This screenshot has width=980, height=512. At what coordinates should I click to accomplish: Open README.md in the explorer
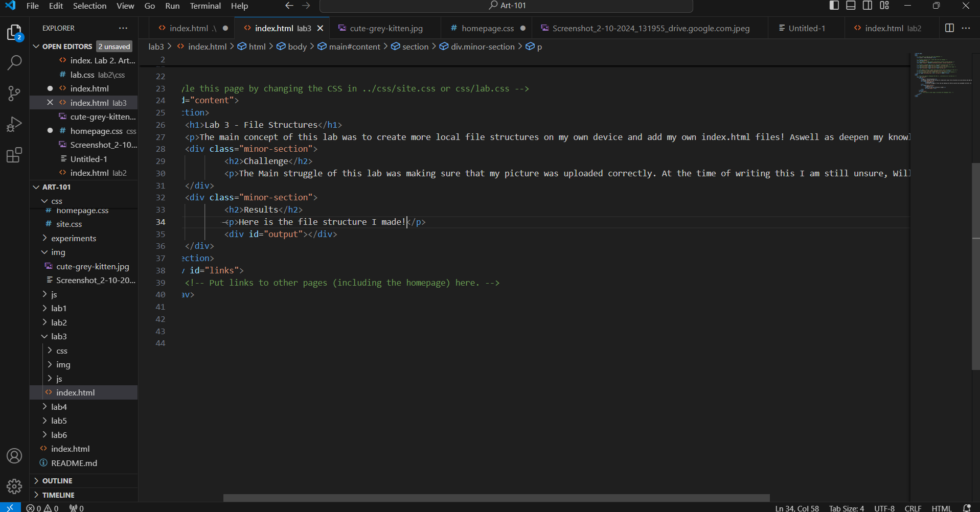(74, 463)
